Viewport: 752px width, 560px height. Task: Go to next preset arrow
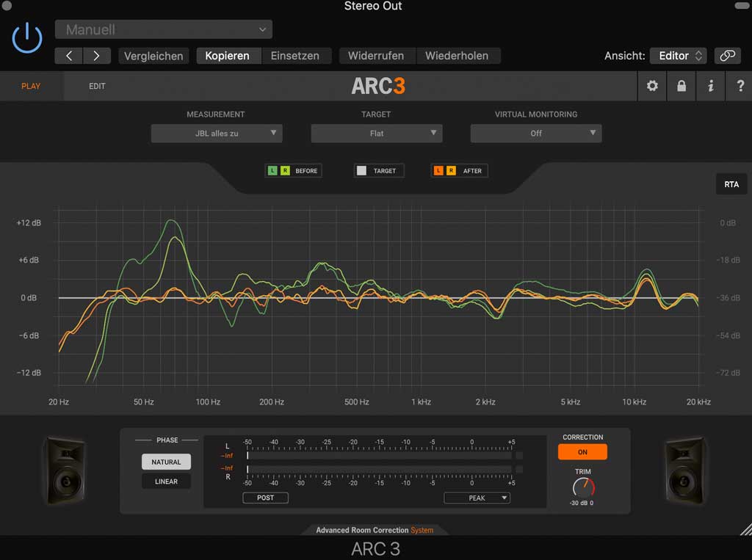(x=97, y=56)
